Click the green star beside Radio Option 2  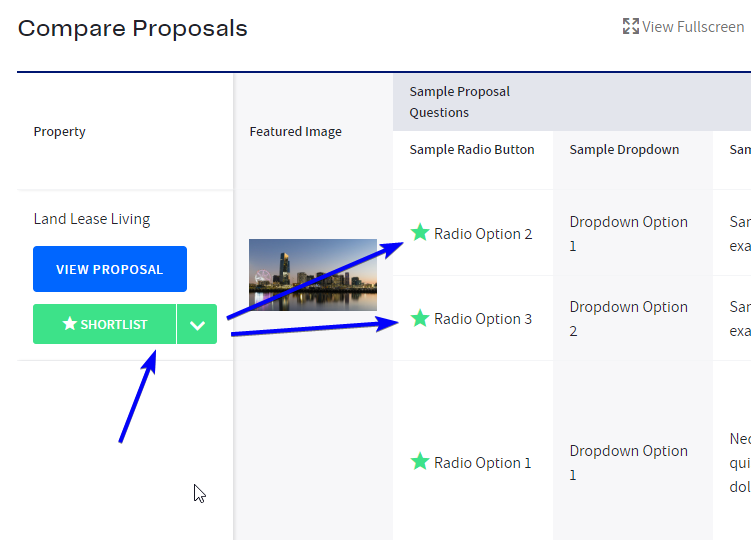[420, 233]
